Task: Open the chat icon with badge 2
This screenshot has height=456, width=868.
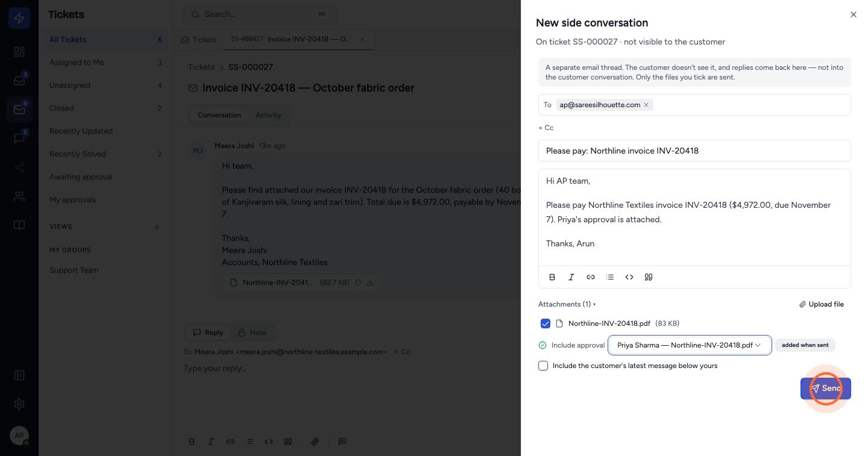Action: coord(19,139)
